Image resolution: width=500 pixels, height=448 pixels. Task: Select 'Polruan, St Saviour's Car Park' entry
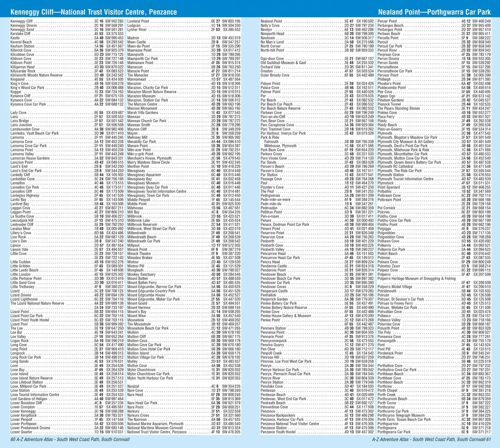434,299
